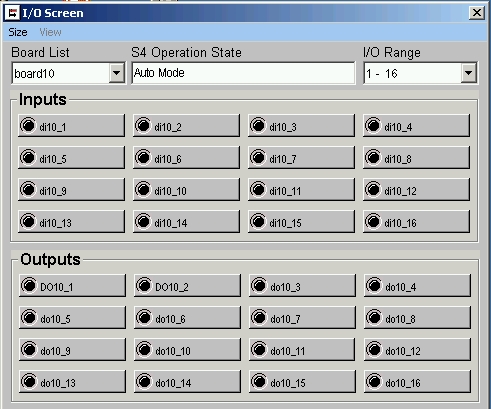491x409 pixels.
Task: Click the do10_6 indicator LED icon
Action: click(144, 317)
